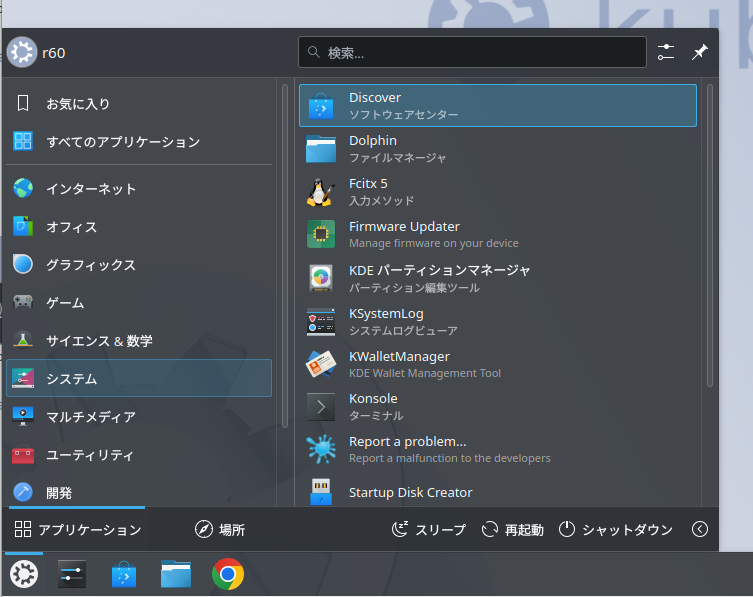Launch Discover software center
The image size is (753, 597).
[497, 105]
